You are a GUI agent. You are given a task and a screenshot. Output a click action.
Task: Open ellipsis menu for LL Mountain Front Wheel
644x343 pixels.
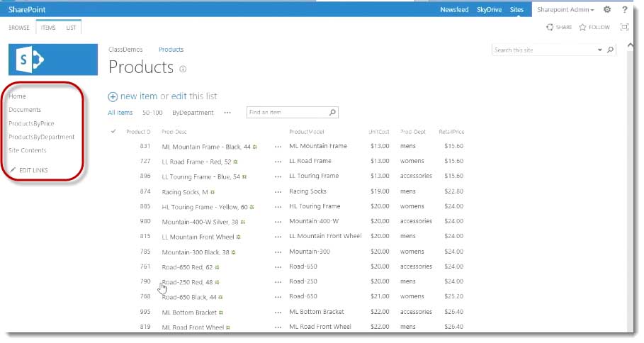278,237
